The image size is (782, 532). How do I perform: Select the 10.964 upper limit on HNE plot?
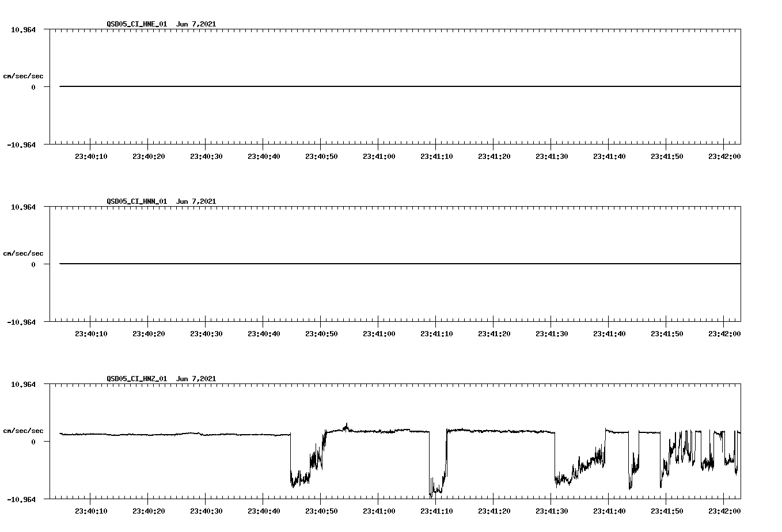click(x=23, y=29)
